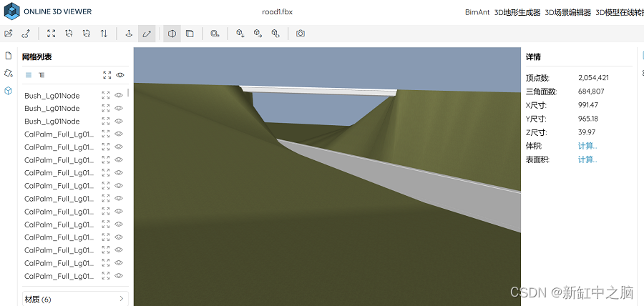Viewport: 644px width, 306px height.
Task: Create snapshot with camera icon
Action: (x=301, y=34)
